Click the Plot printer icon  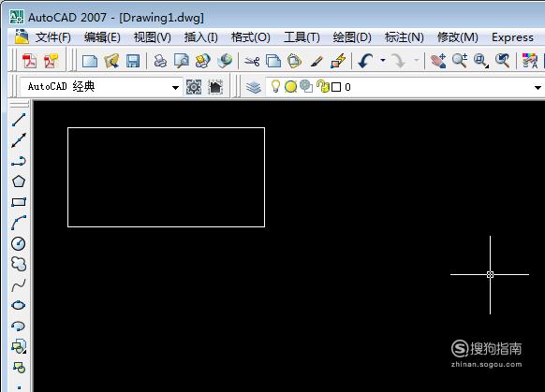coord(160,61)
